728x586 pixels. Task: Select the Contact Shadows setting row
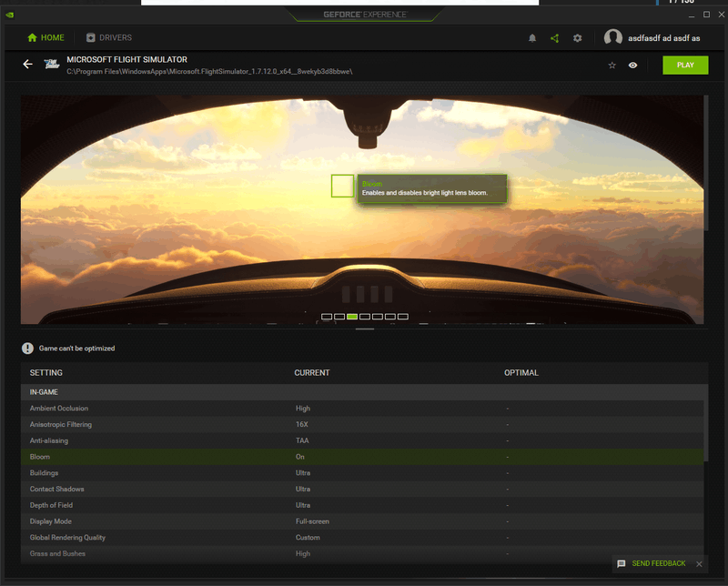(362, 489)
